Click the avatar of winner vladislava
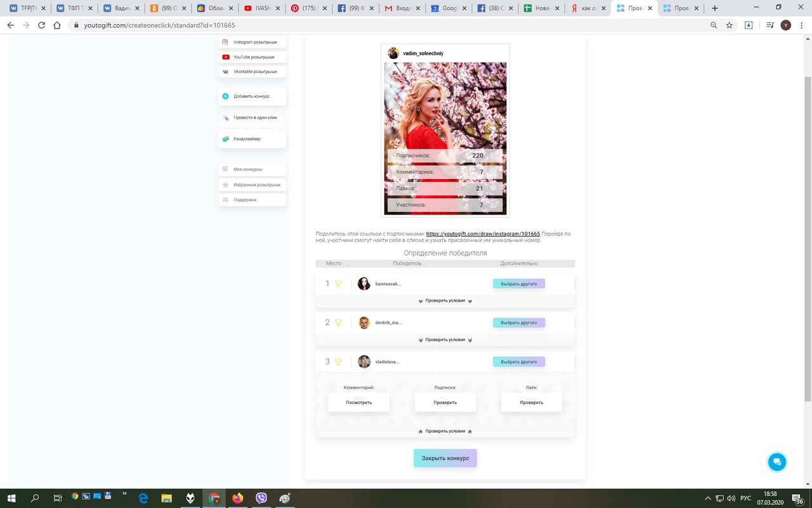 tap(364, 362)
